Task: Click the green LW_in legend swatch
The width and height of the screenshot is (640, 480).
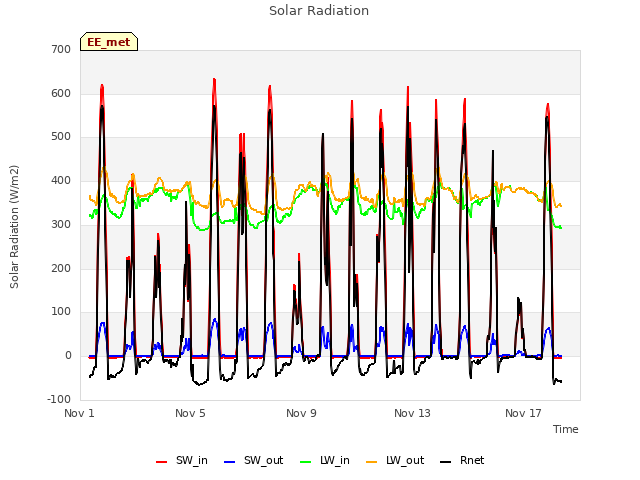Action: 306,462
